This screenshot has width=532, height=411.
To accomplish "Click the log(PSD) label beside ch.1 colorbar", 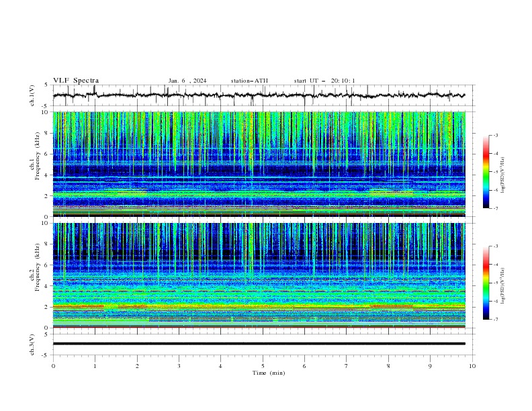I will (x=503, y=175).
